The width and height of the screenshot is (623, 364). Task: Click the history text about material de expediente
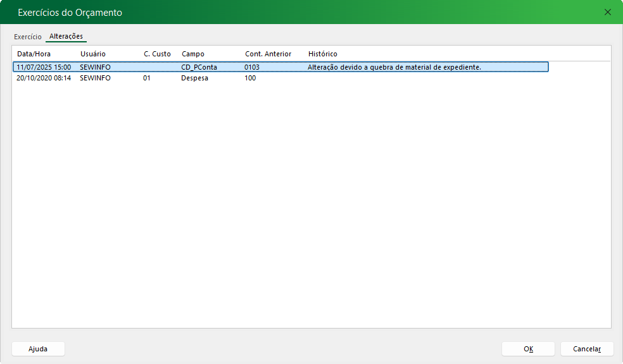pyautogui.click(x=394, y=66)
